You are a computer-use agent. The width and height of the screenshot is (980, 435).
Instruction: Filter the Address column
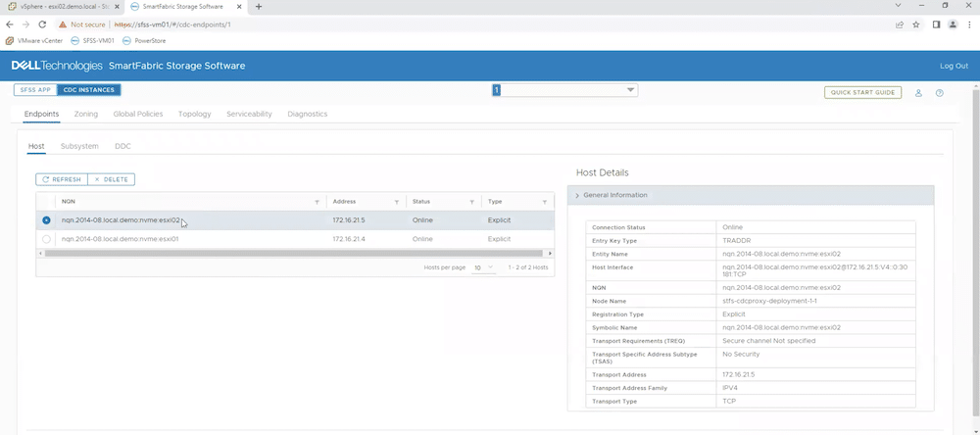coord(397,203)
